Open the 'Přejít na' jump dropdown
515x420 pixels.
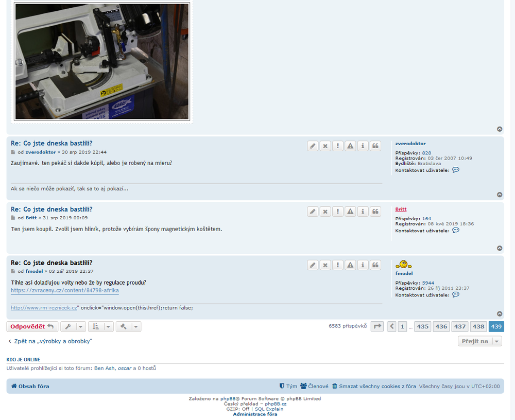pos(479,341)
